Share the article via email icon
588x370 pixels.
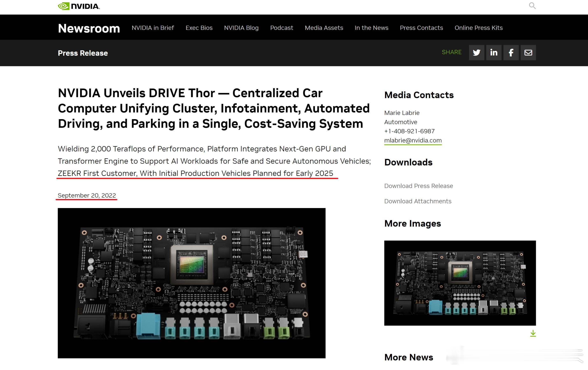[x=528, y=52]
